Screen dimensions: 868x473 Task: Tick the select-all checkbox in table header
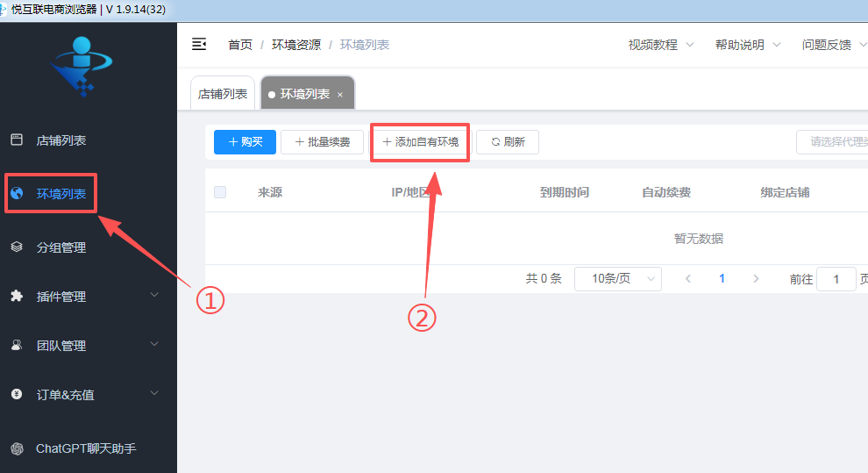[220, 192]
